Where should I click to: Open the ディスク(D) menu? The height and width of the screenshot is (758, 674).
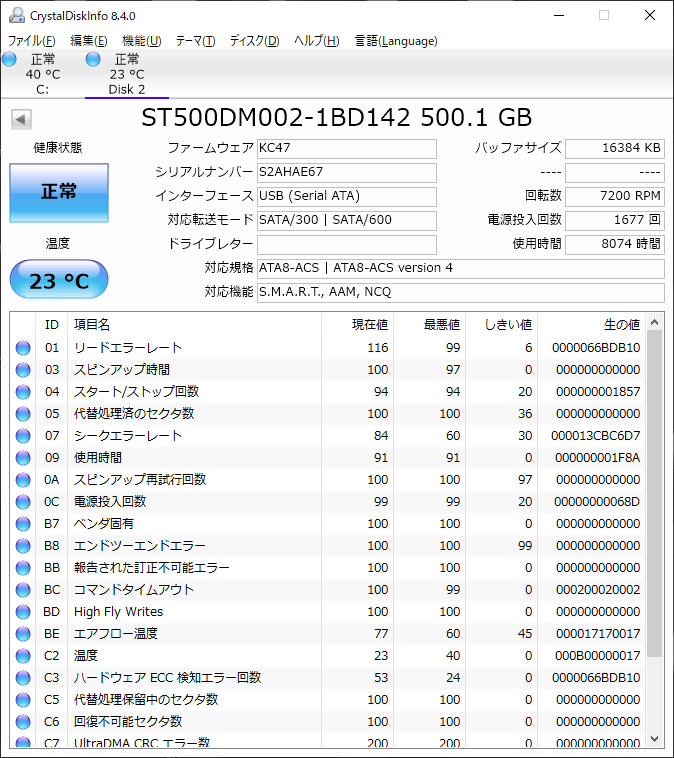pyautogui.click(x=254, y=41)
